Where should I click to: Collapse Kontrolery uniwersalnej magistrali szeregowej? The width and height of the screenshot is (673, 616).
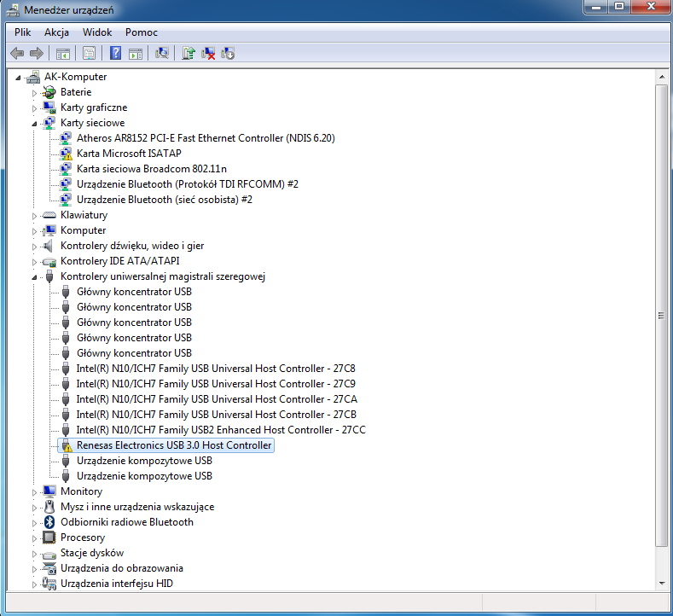(x=34, y=277)
